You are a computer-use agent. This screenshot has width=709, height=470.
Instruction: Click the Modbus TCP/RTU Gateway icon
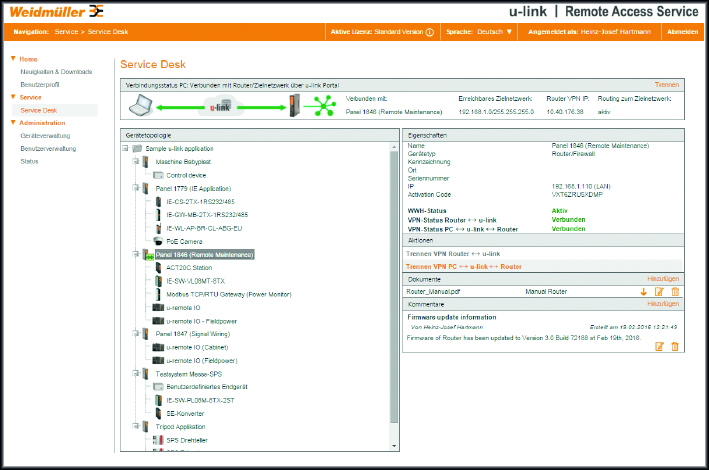click(158, 294)
